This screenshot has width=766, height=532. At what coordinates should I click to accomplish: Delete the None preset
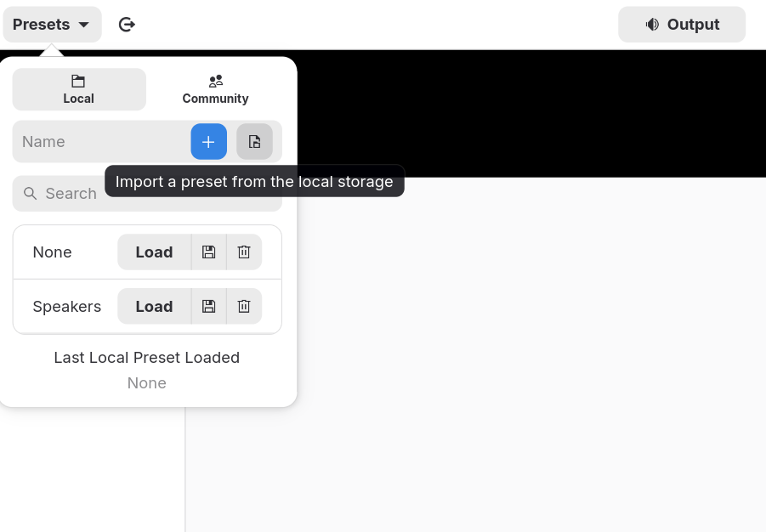pos(244,252)
